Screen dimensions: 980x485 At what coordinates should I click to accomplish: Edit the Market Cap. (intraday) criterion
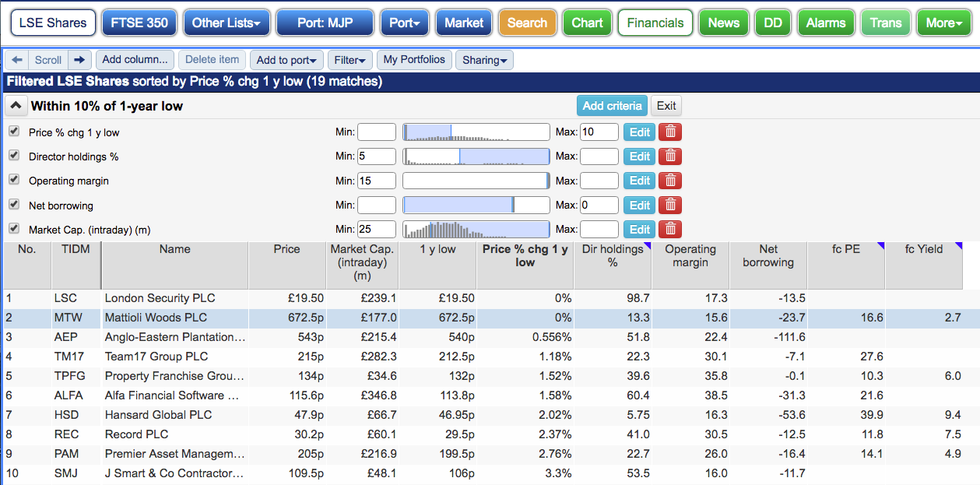point(639,230)
